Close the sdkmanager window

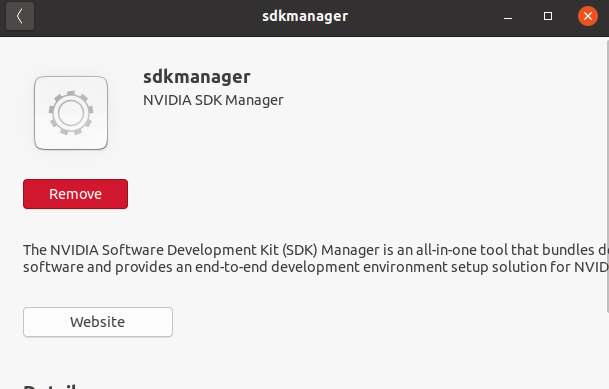pyautogui.click(x=588, y=16)
